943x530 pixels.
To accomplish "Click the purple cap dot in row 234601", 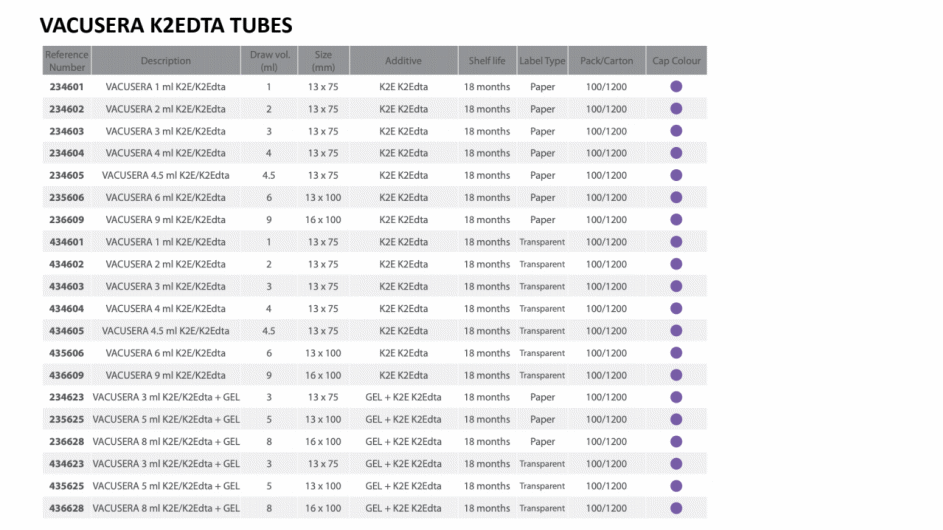I will (x=677, y=87).
